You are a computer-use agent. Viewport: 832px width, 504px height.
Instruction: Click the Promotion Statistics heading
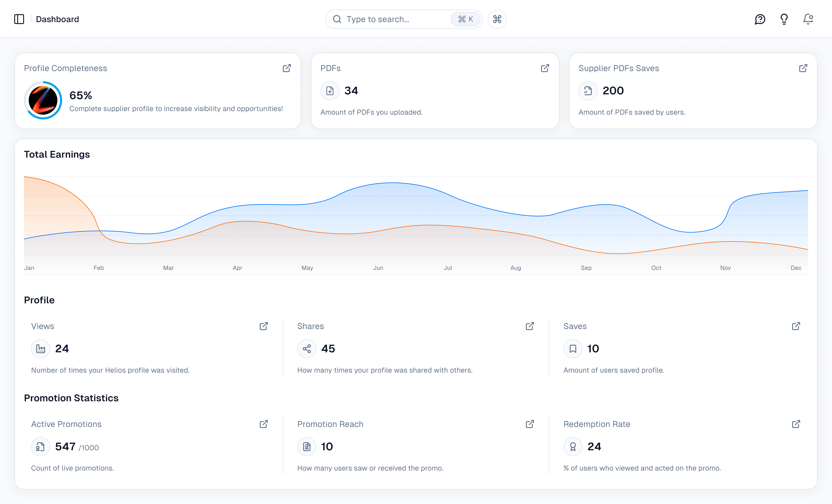71,398
